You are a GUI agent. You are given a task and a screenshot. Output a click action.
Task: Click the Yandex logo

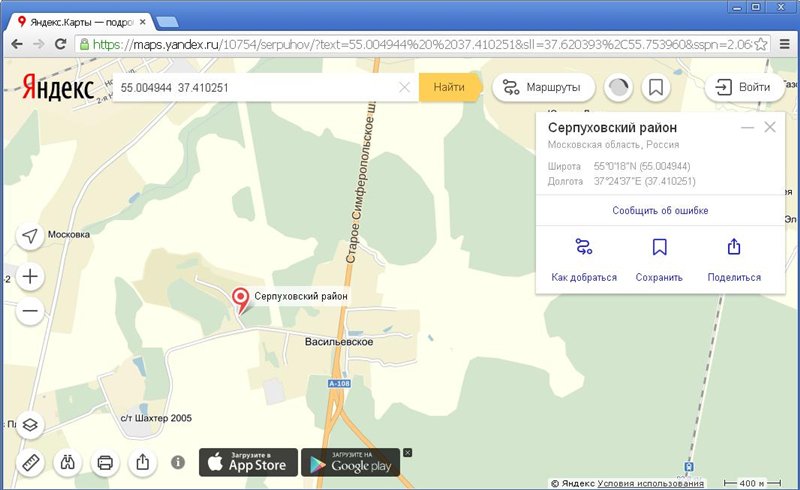(x=58, y=87)
